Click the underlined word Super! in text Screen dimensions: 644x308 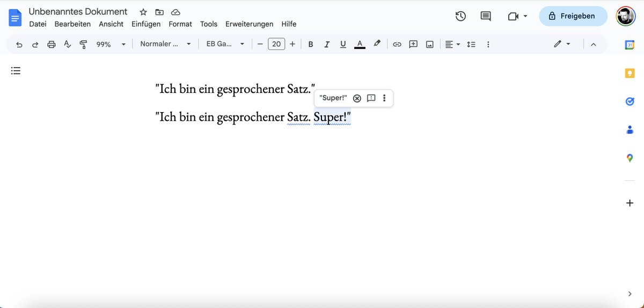click(x=332, y=117)
